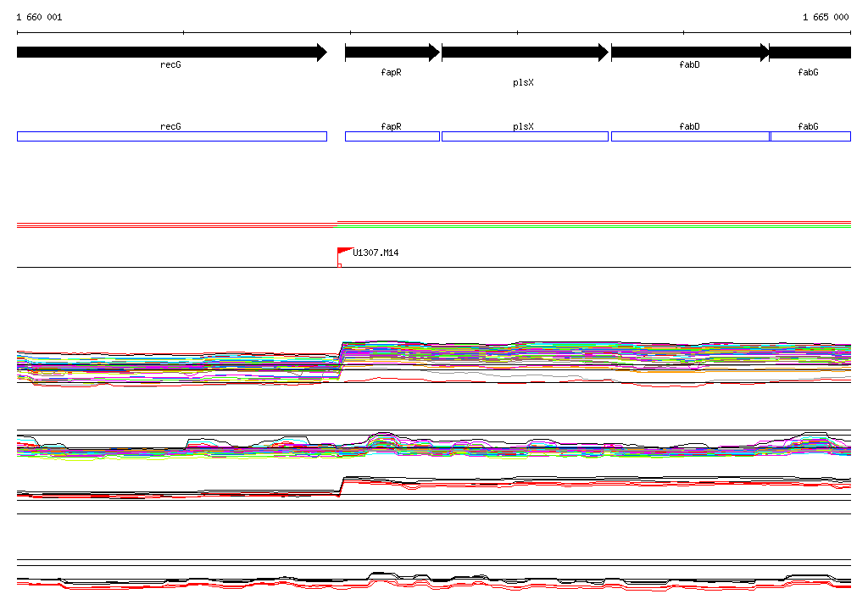
Task: Click the fapR label above blue box
Action: (x=392, y=127)
